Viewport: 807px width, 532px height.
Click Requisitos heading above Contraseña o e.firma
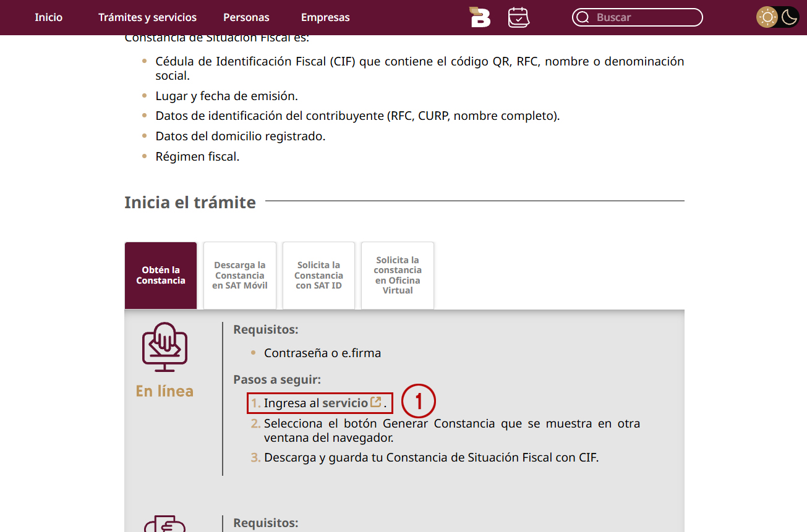coord(266,330)
